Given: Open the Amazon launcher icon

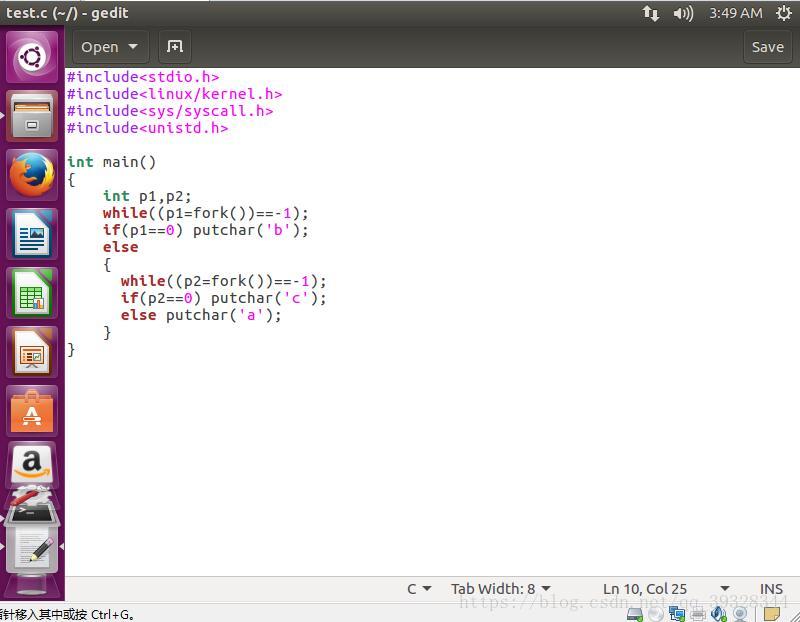Looking at the screenshot, I should (x=32, y=464).
